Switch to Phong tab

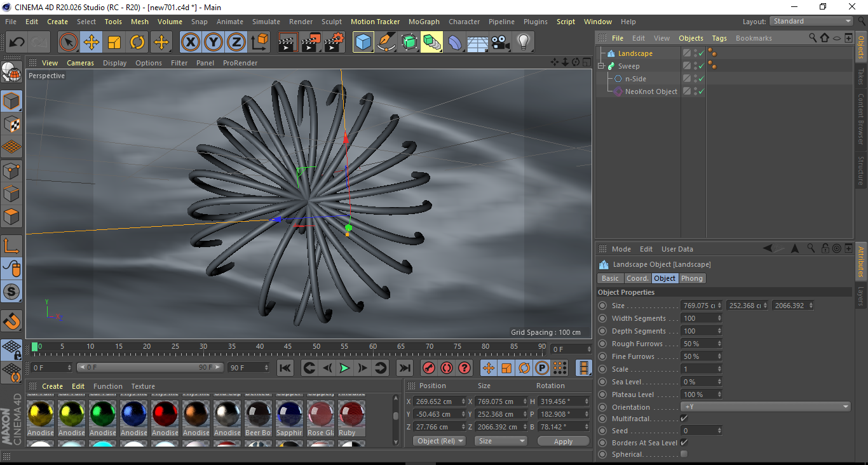(692, 278)
